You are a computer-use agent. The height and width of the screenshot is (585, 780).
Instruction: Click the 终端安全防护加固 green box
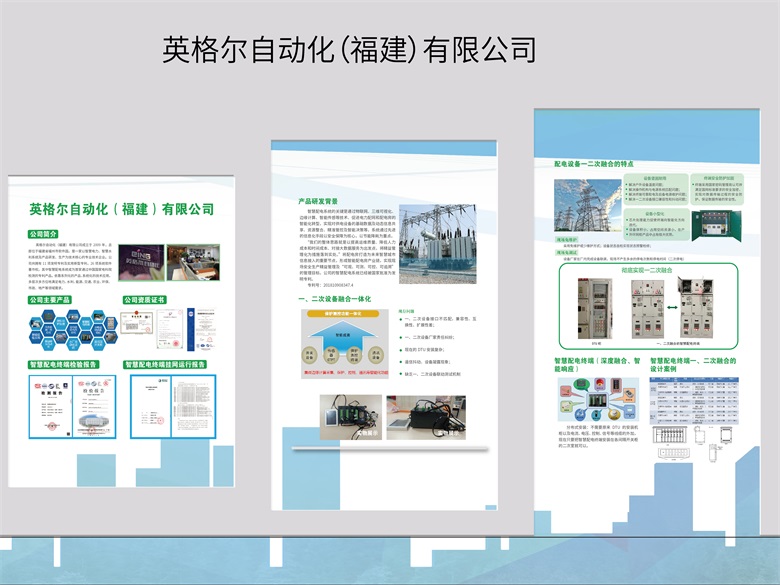[x=717, y=190]
